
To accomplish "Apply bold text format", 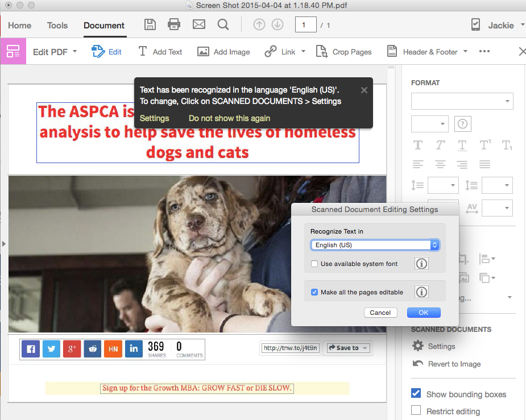I will [417, 145].
